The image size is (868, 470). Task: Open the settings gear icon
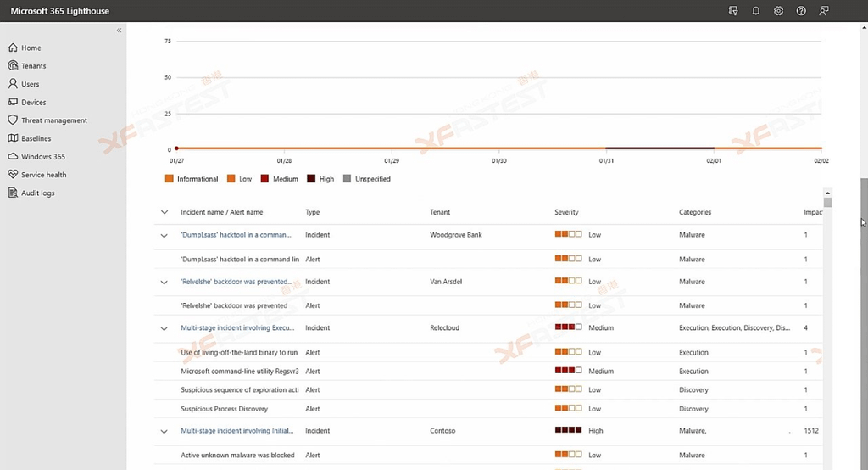[x=778, y=10]
